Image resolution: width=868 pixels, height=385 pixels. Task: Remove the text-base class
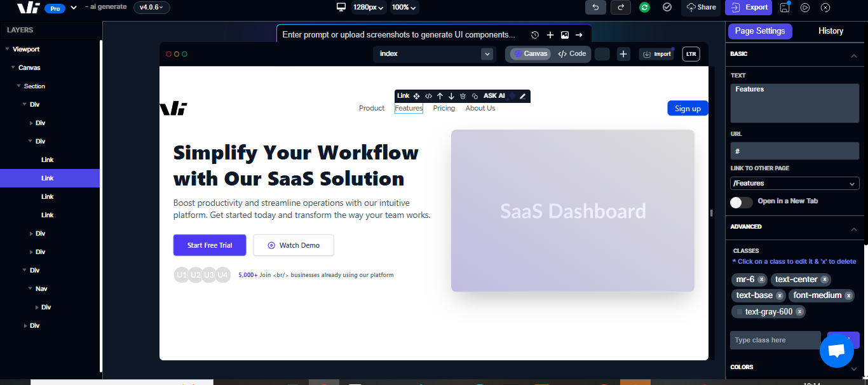pos(780,295)
